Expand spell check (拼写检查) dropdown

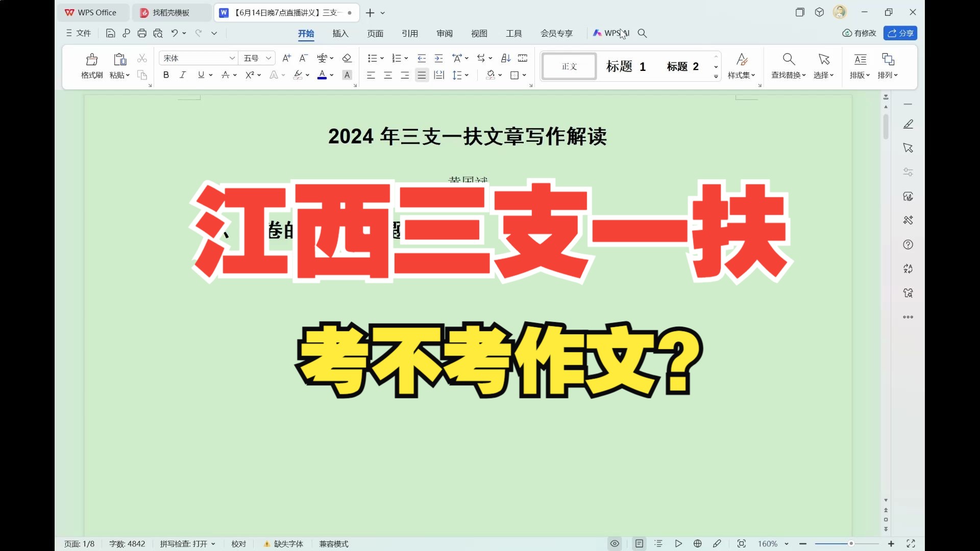tap(213, 544)
